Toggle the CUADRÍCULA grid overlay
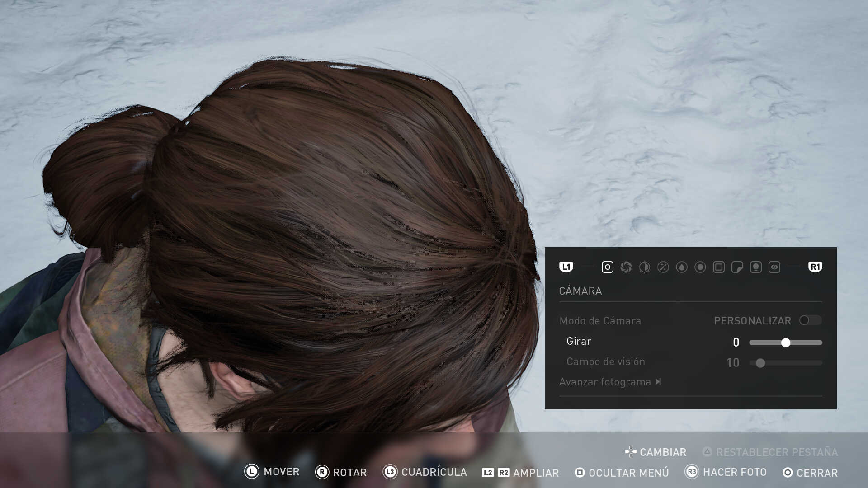 coord(425,472)
